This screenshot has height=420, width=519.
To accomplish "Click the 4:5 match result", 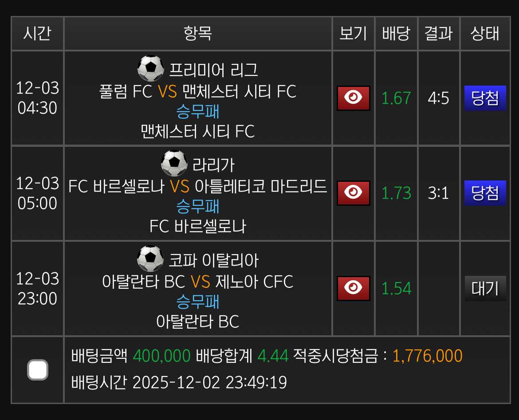I will pyautogui.click(x=438, y=98).
